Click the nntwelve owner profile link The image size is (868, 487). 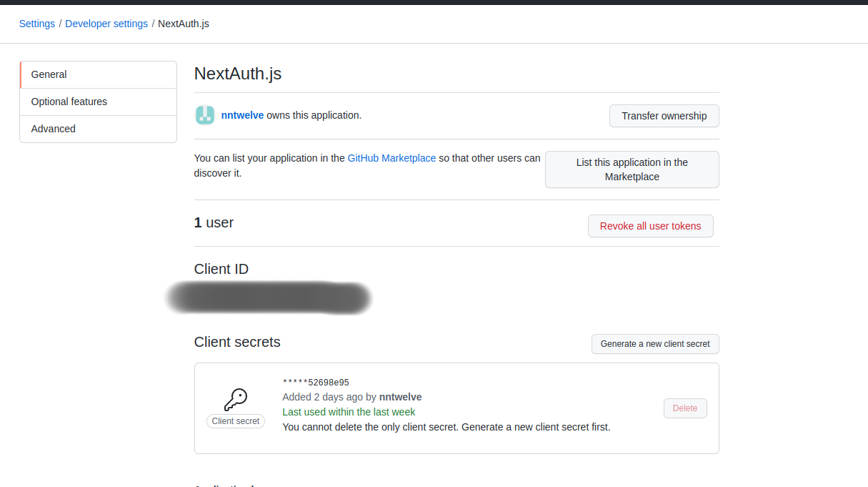coord(242,115)
